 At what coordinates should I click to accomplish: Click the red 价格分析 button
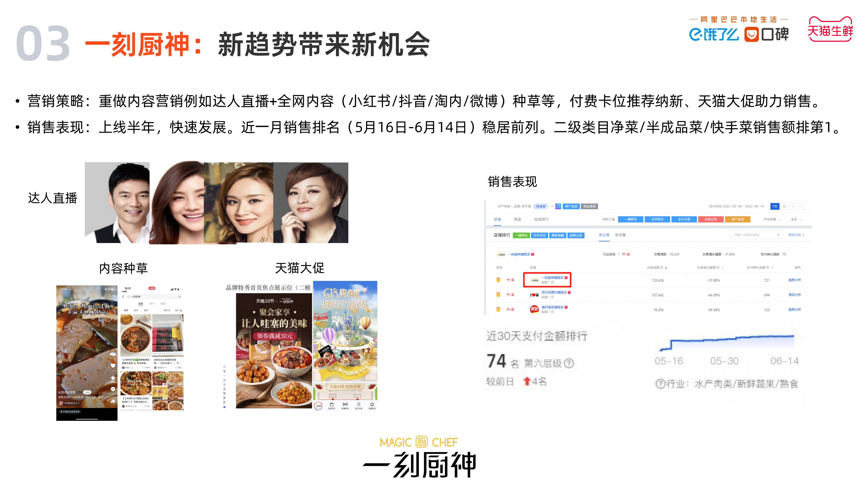pyautogui.click(x=711, y=219)
